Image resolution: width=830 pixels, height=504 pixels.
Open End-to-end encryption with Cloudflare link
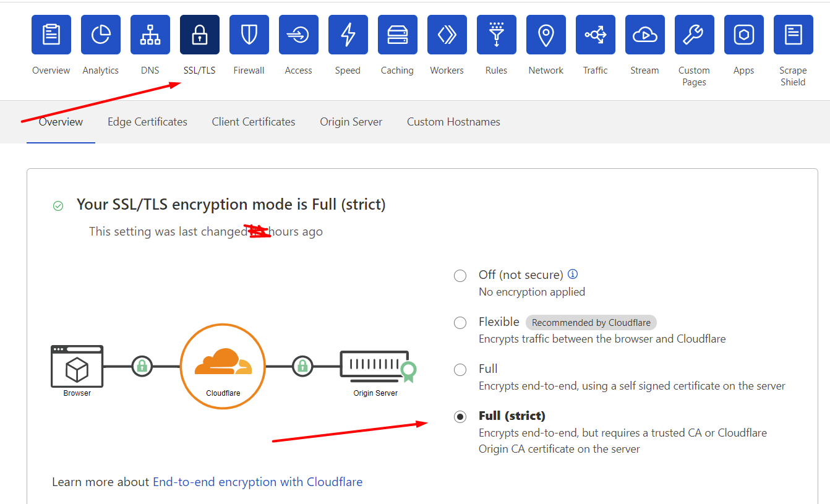click(258, 482)
